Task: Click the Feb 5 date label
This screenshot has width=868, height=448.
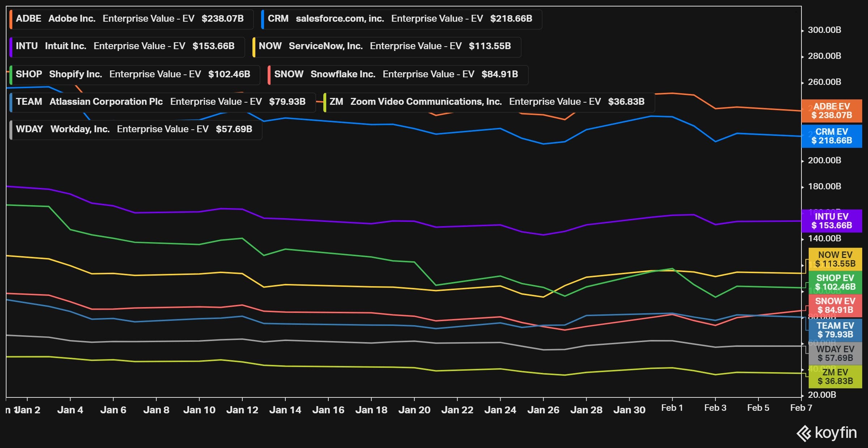Action: 758,408
